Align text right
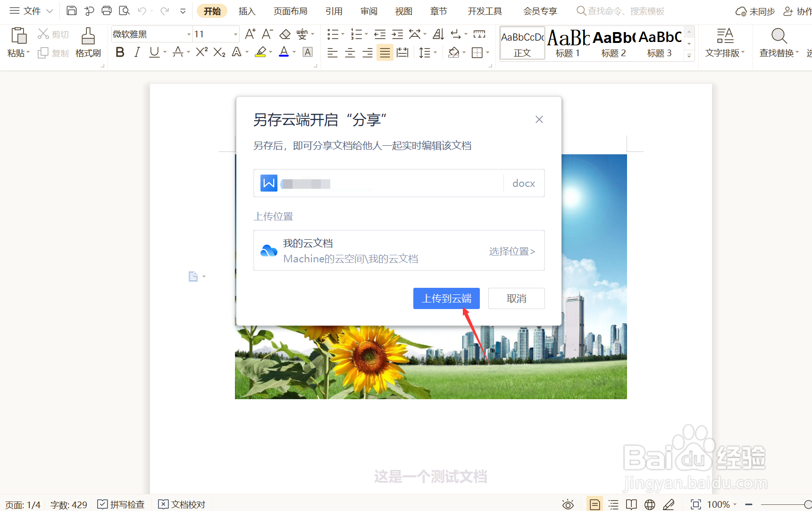This screenshot has width=812, height=511. 368,52
